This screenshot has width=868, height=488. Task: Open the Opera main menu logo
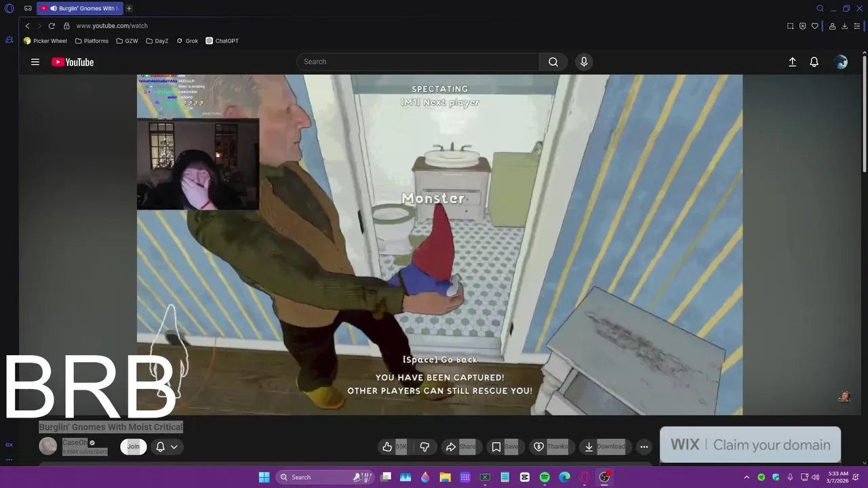9,9
